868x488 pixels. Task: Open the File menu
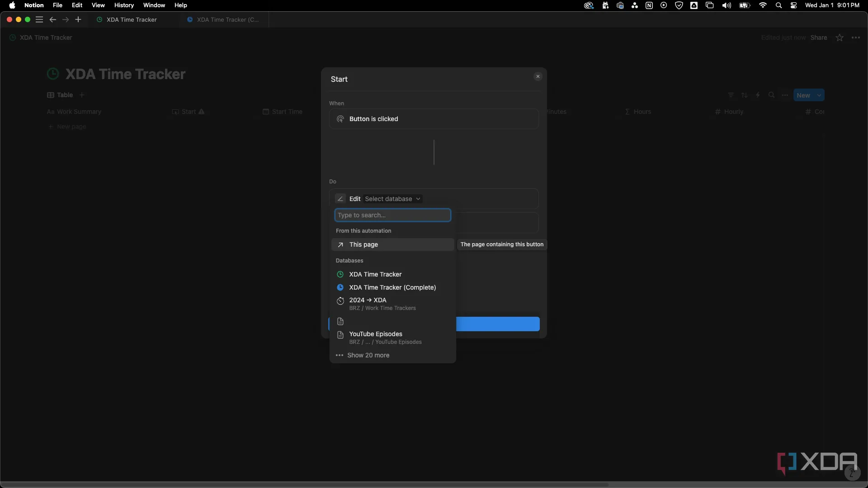pos(57,5)
